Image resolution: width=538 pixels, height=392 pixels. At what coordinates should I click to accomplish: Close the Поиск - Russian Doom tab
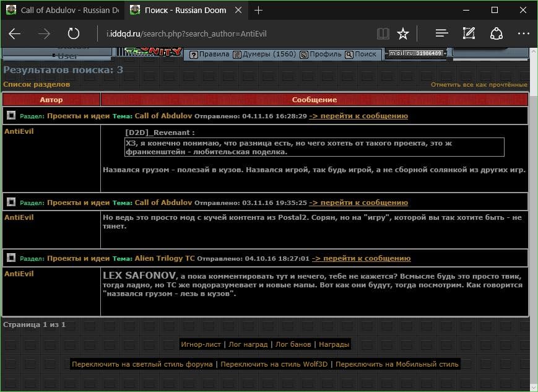click(x=238, y=11)
